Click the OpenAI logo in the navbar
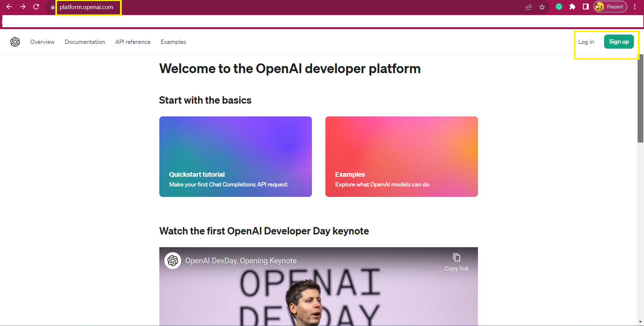The width and height of the screenshot is (644, 326). click(15, 42)
